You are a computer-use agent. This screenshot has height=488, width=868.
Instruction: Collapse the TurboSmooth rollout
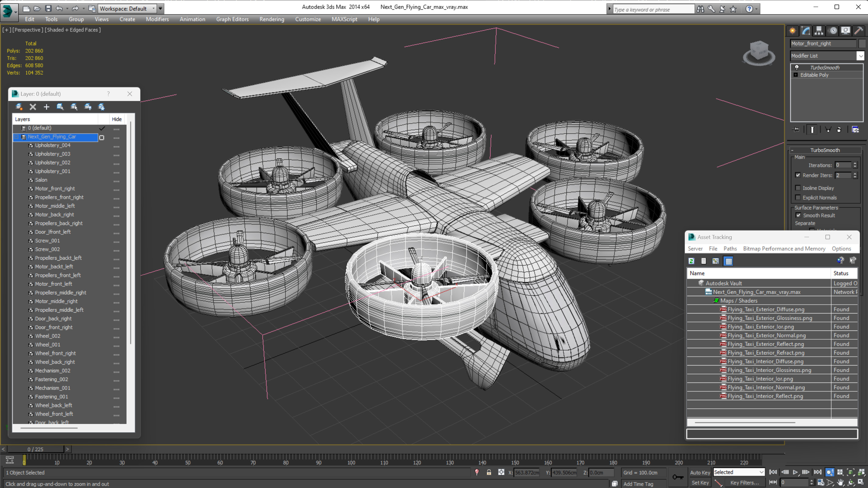pos(825,150)
